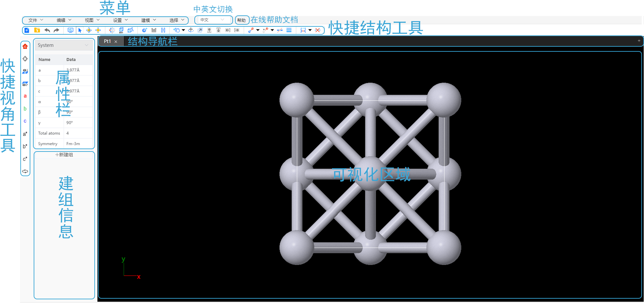Open the 文件 menu
The width and height of the screenshot is (644, 303).
(x=36, y=20)
